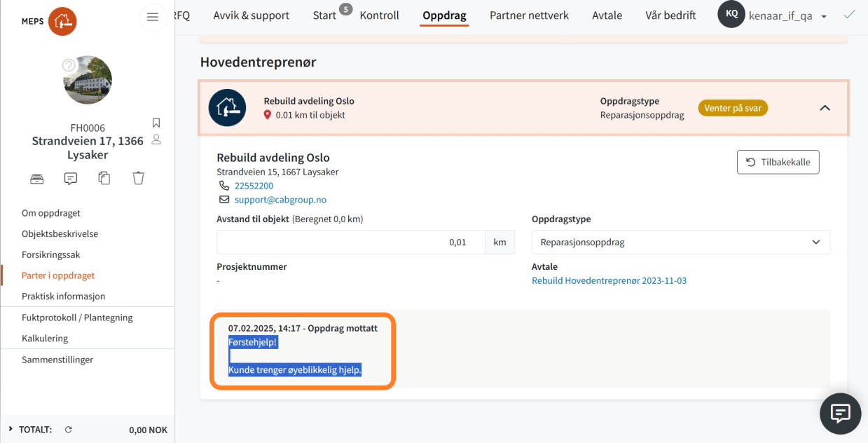
Task: Click the trash delete icon
Action: click(x=139, y=178)
